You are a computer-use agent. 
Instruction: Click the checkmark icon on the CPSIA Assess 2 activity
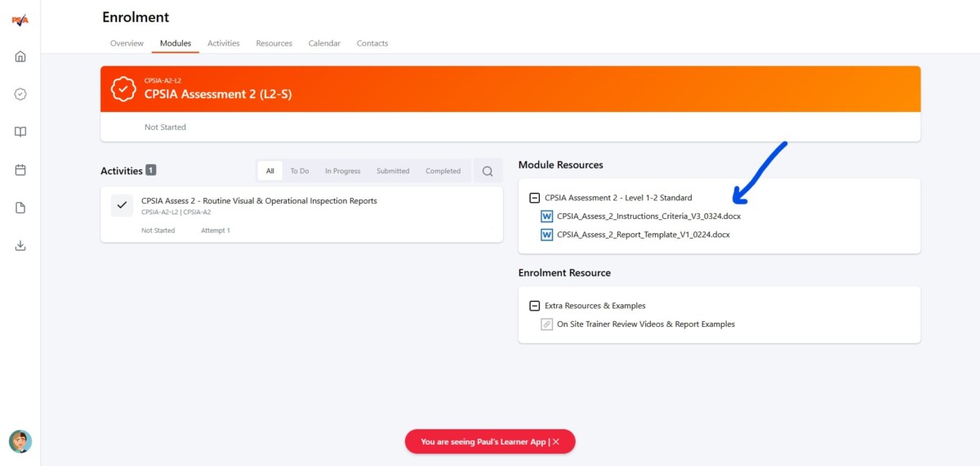(x=122, y=205)
